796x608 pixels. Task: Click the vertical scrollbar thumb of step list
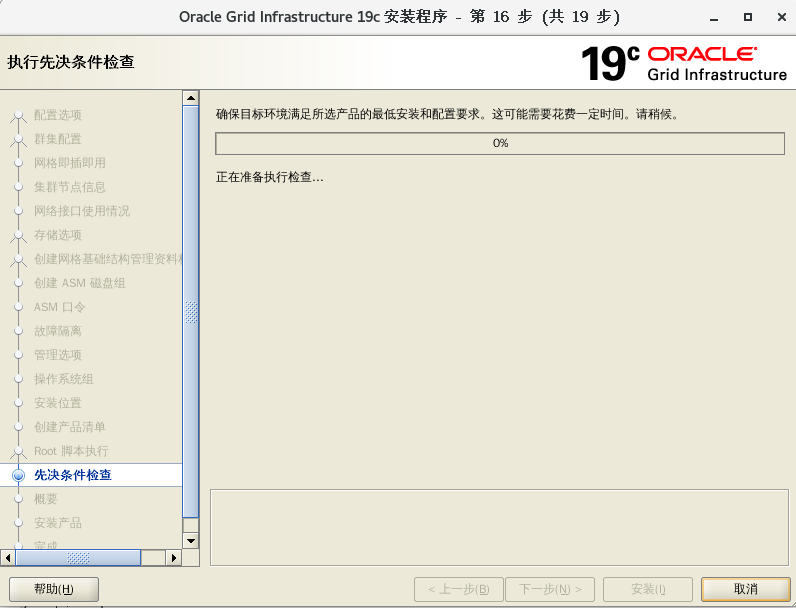click(x=191, y=312)
